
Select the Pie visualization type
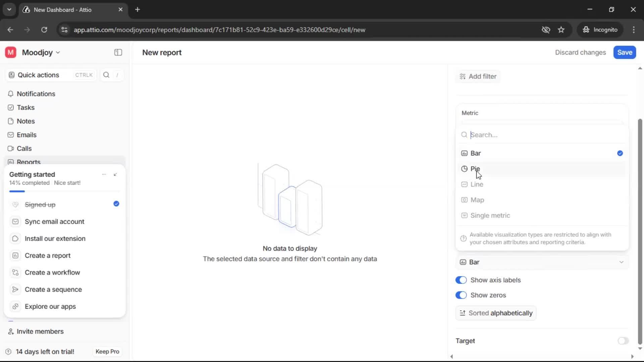point(475,169)
